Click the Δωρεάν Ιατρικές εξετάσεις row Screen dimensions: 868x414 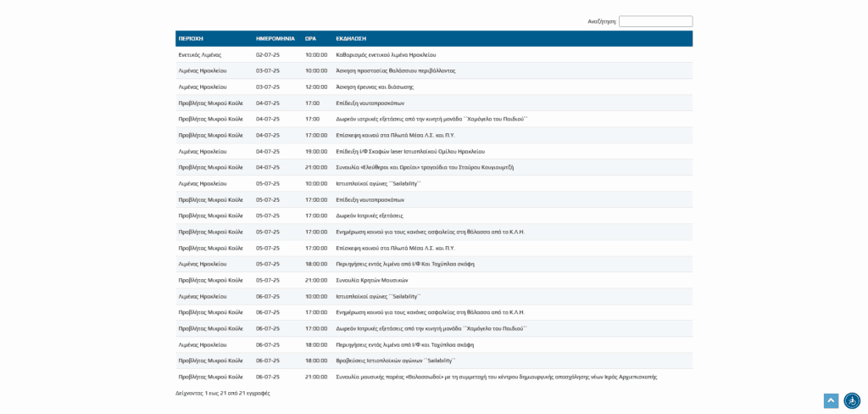(370, 215)
